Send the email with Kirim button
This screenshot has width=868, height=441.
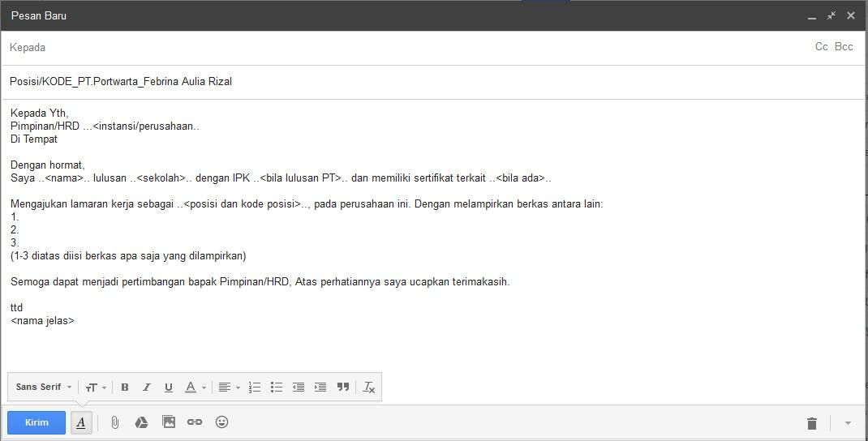[x=37, y=422]
